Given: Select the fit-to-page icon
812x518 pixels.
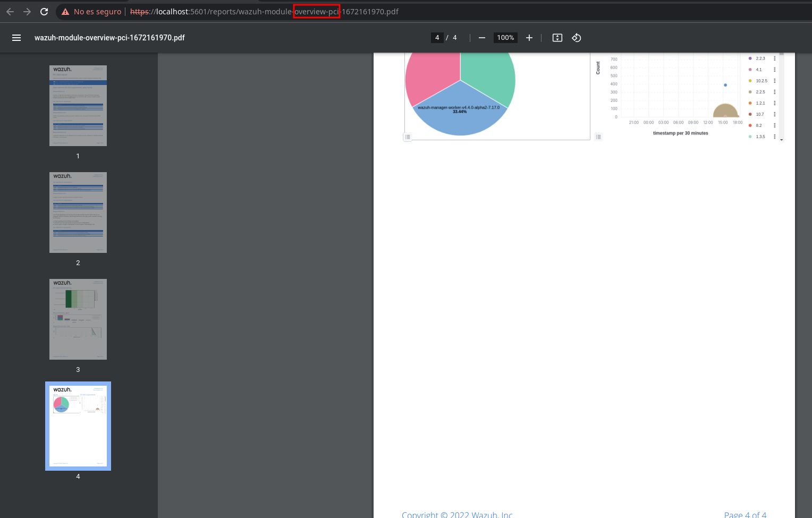Looking at the screenshot, I should [x=557, y=37].
